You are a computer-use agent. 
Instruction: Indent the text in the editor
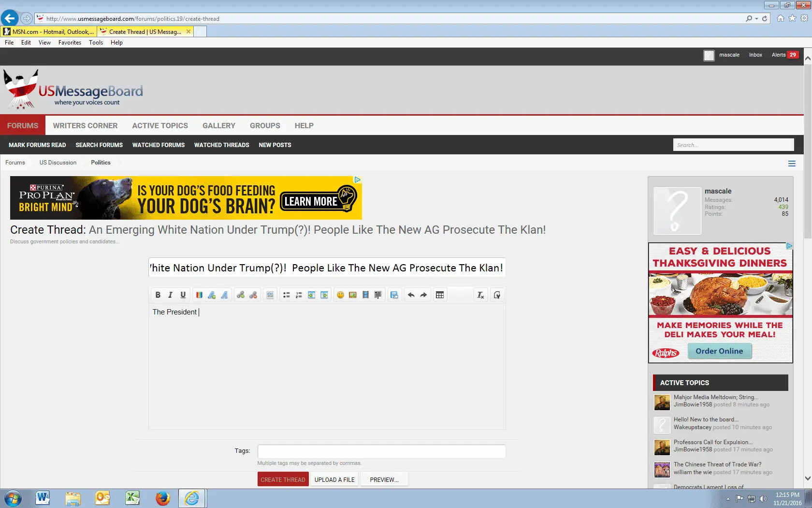coord(324,295)
